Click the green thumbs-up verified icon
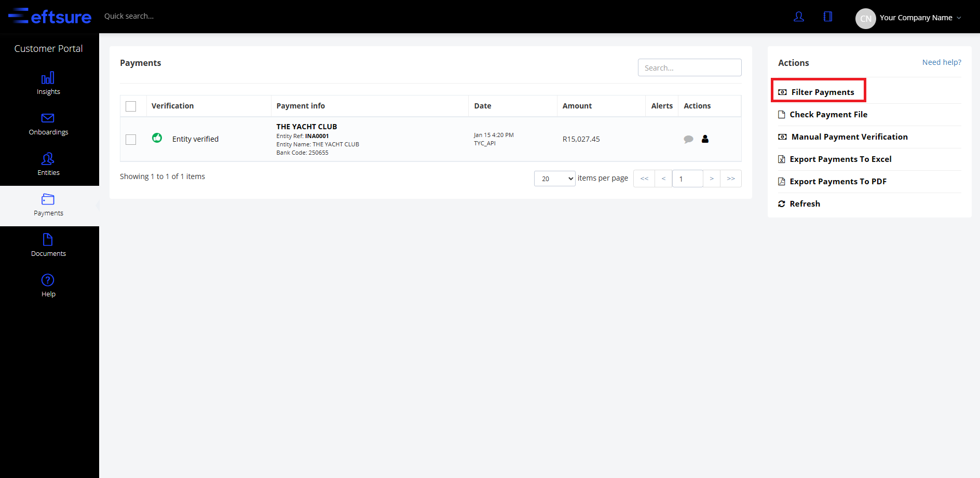This screenshot has width=980, height=478. click(157, 138)
